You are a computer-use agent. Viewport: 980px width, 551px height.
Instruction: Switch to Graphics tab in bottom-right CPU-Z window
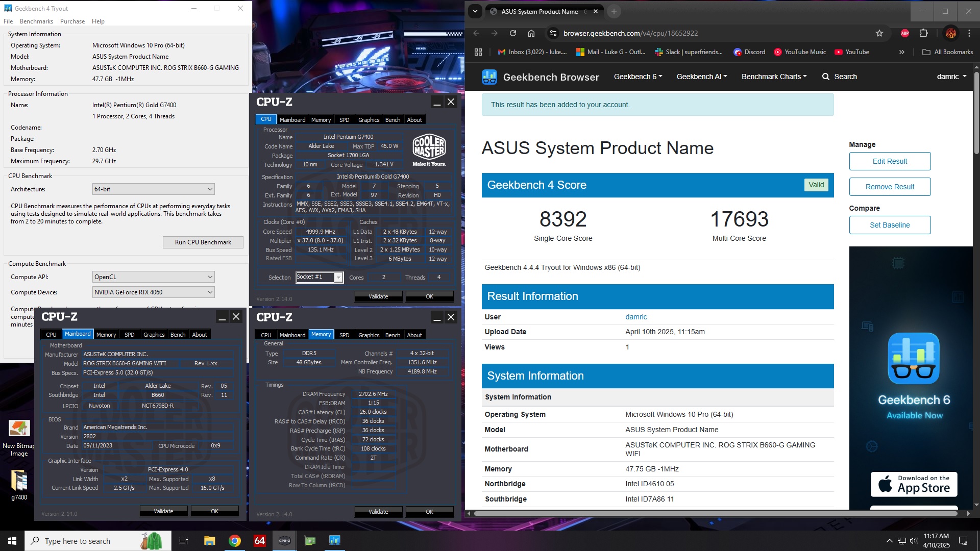pos(369,335)
